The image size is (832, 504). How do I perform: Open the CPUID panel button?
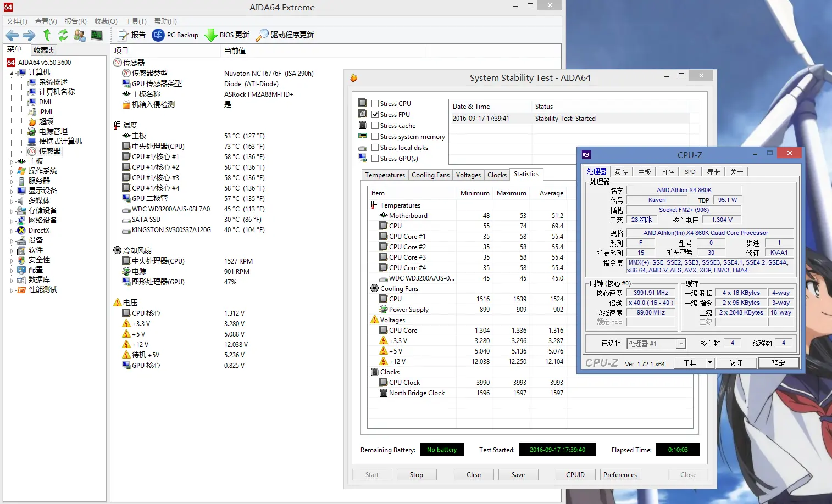(x=575, y=475)
